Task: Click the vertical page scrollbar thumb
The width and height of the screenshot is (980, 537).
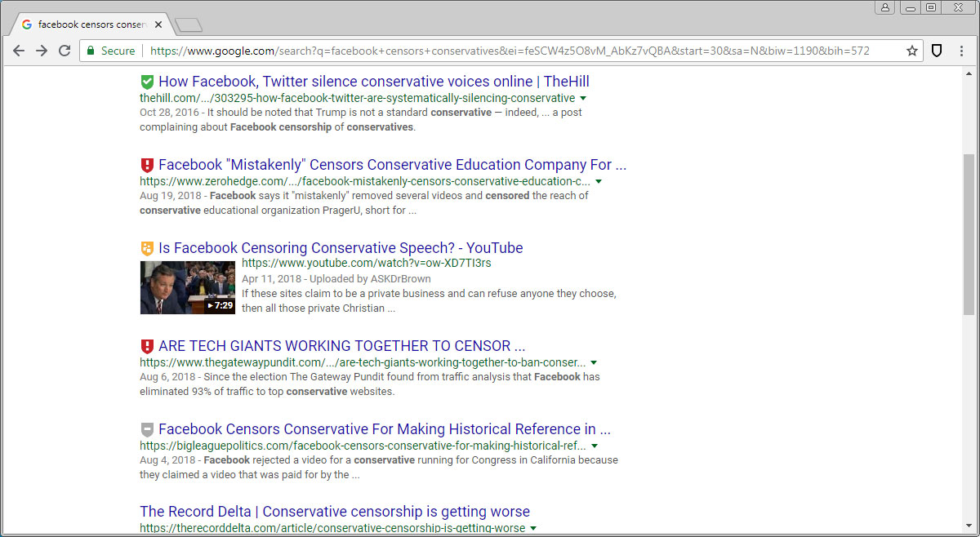Action: coord(969,233)
